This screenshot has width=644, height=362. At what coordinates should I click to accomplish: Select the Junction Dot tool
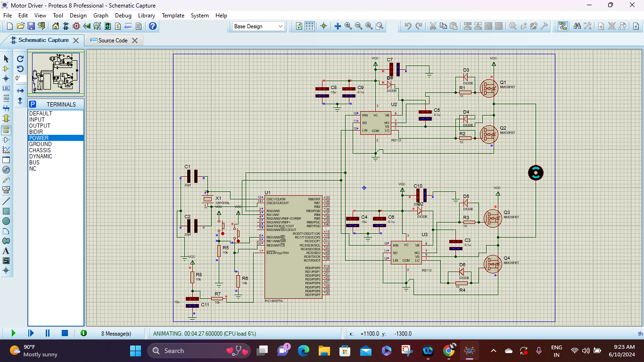[x=6, y=78]
